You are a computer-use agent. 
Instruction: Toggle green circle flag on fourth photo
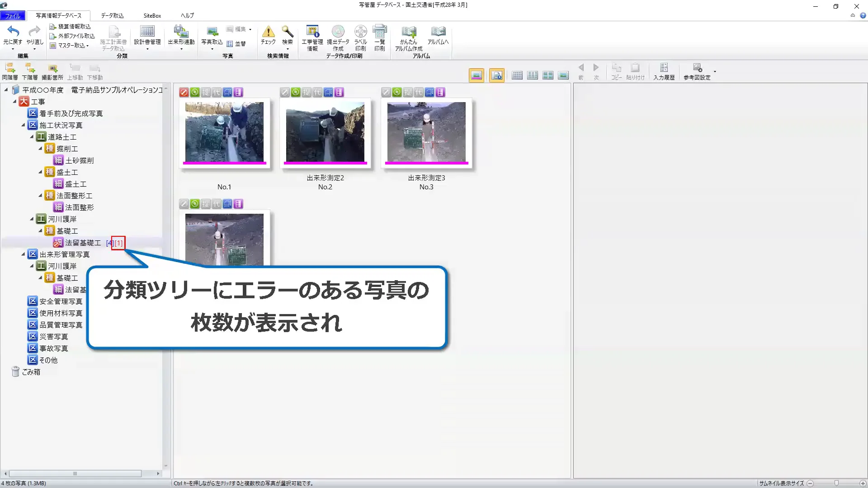click(195, 204)
